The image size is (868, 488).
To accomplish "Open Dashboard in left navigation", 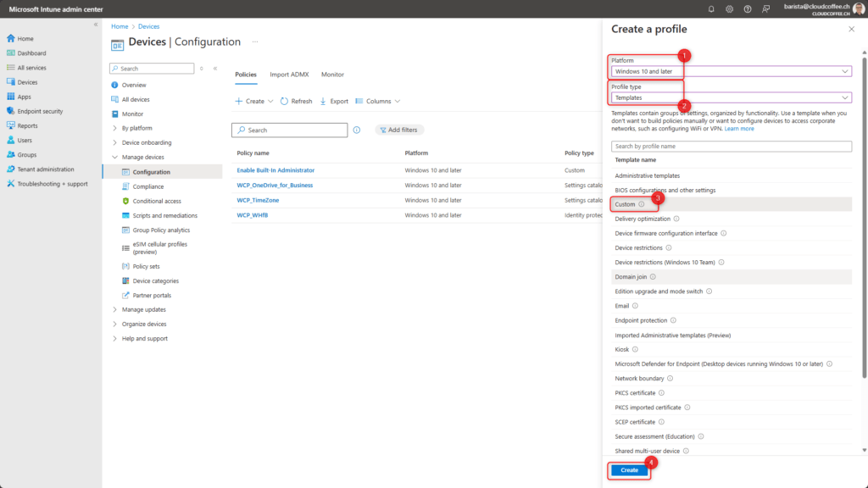I will [x=31, y=53].
